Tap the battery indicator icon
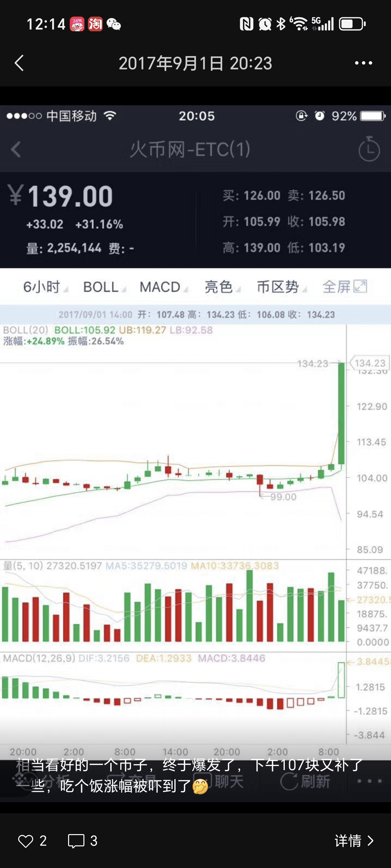Screen dimensions: 391x868 point(352,24)
